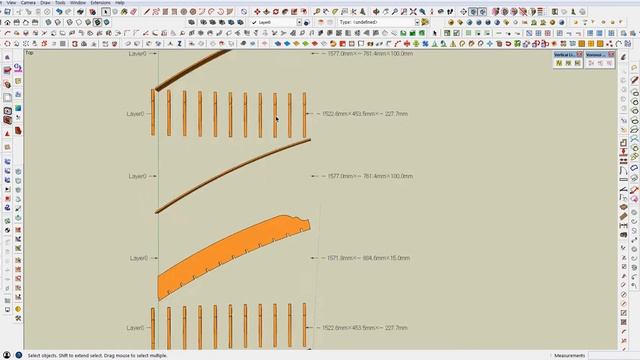Select the Circle tool

[184, 12]
